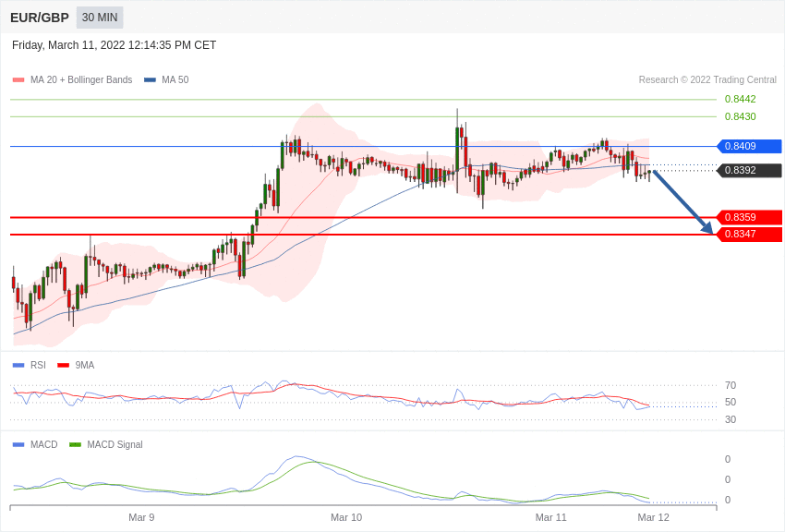Click the RSI 70 axis value
785x532 pixels.
coord(731,385)
